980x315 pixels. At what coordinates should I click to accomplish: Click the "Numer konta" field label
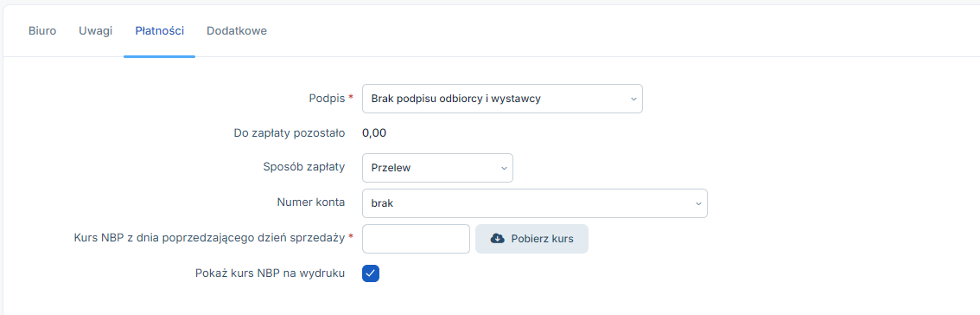point(311,202)
